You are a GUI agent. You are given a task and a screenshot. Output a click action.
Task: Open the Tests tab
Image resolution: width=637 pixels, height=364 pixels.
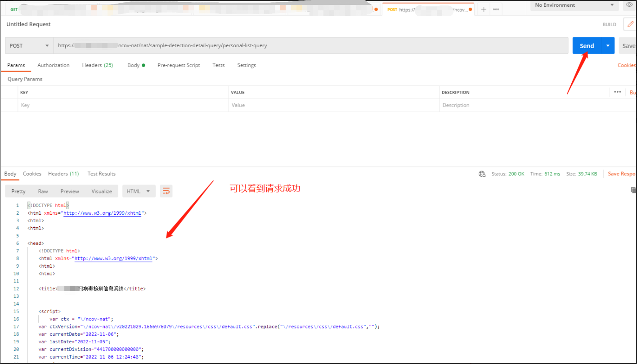tap(219, 65)
